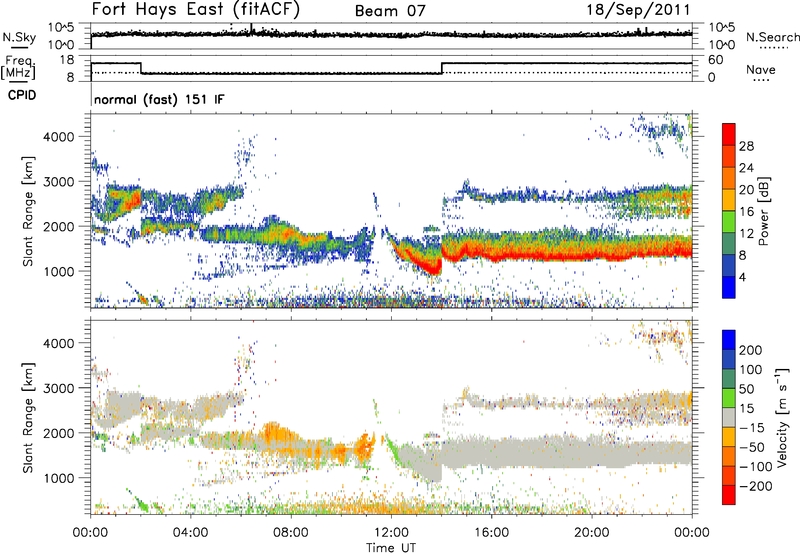This screenshot has width=800, height=554.
Task: Click the date "18/Sep/2011"
Action: click(x=638, y=10)
